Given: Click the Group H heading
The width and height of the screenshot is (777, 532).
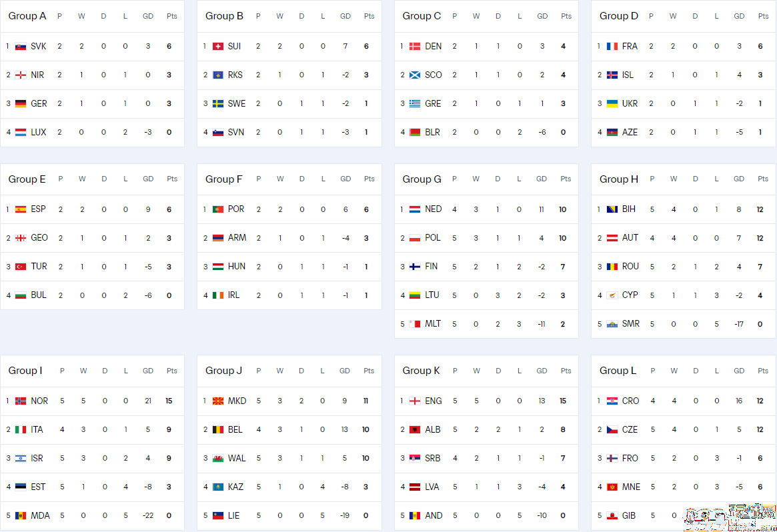Looking at the screenshot, I should [x=618, y=179].
